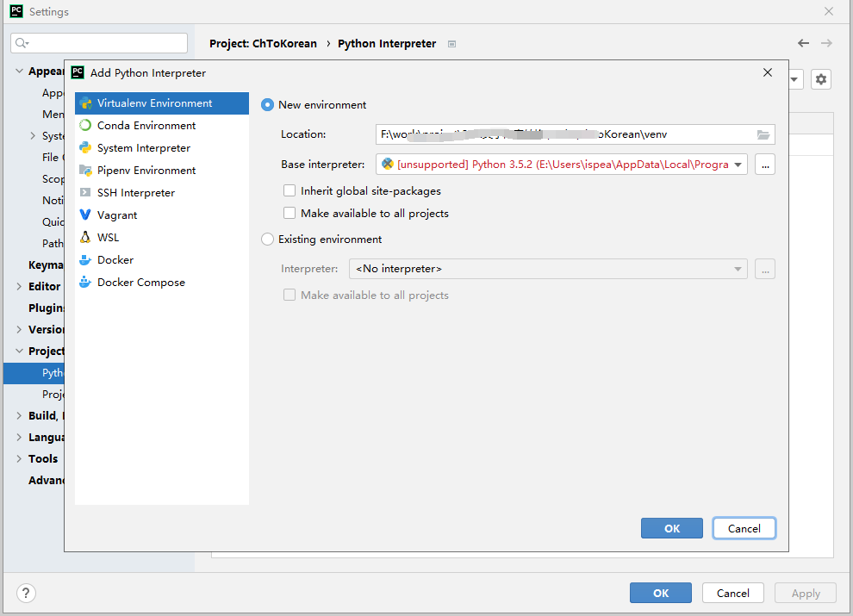Expand the Version Control group
Viewport: 853px width, 616px height.
tap(19, 329)
